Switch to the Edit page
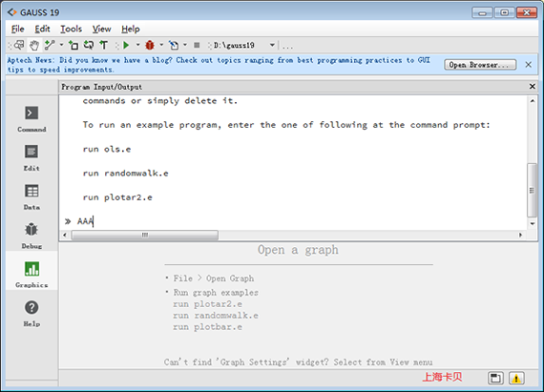 click(x=31, y=157)
